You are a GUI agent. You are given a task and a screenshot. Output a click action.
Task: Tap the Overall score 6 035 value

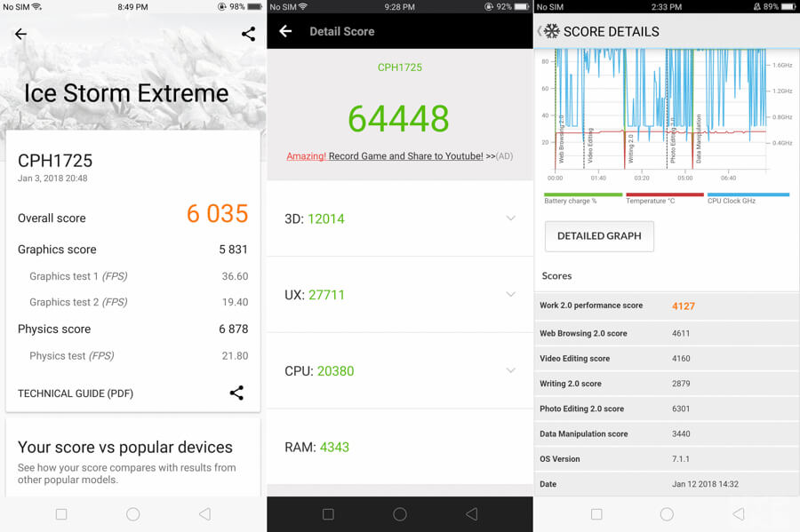(x=217, y=214)
